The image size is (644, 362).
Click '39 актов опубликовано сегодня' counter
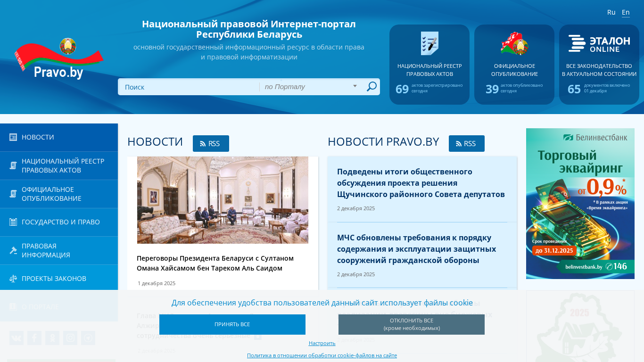coord(514,89)
